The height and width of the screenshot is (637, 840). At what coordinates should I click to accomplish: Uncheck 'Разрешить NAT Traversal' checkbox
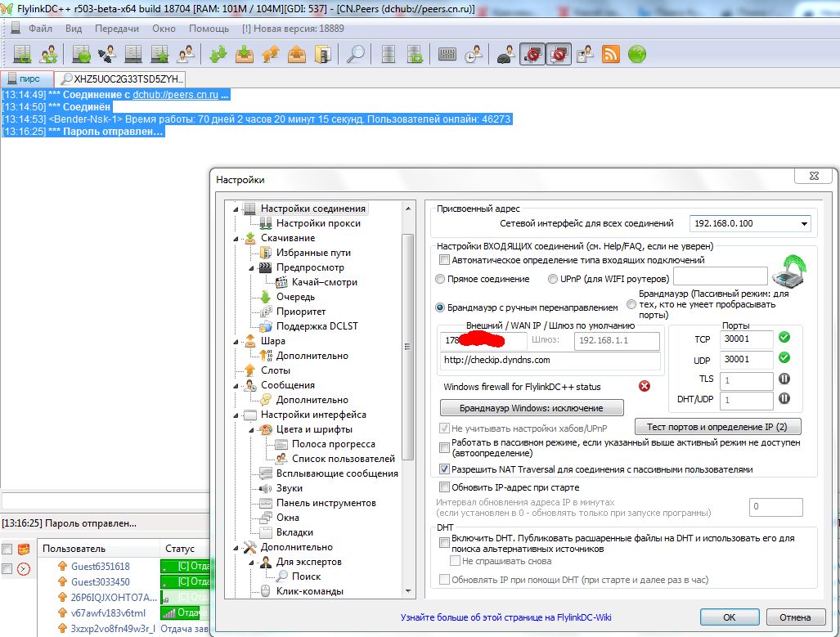tap(444, 469)
